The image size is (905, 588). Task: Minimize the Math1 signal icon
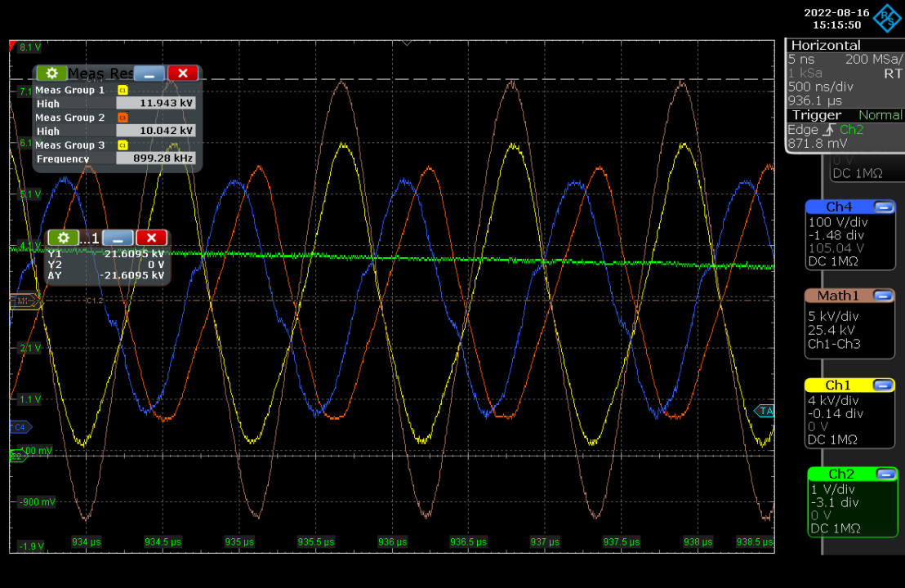click(x=884, y=296)
